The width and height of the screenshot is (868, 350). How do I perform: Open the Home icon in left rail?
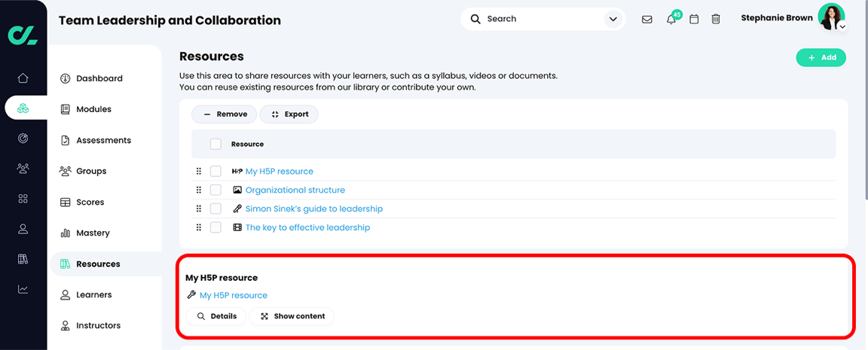coord(23,78)
